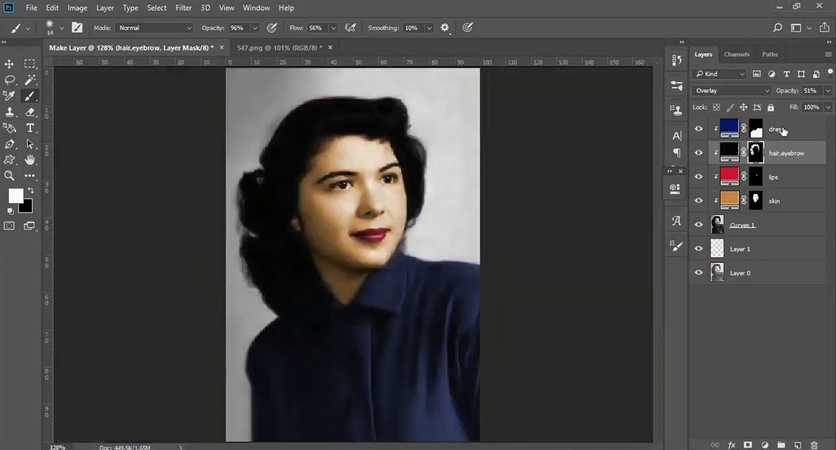Select the Rectangular Marquee tool
The height and width of the screenshot is (450, 836).
[x=30, y=64]
